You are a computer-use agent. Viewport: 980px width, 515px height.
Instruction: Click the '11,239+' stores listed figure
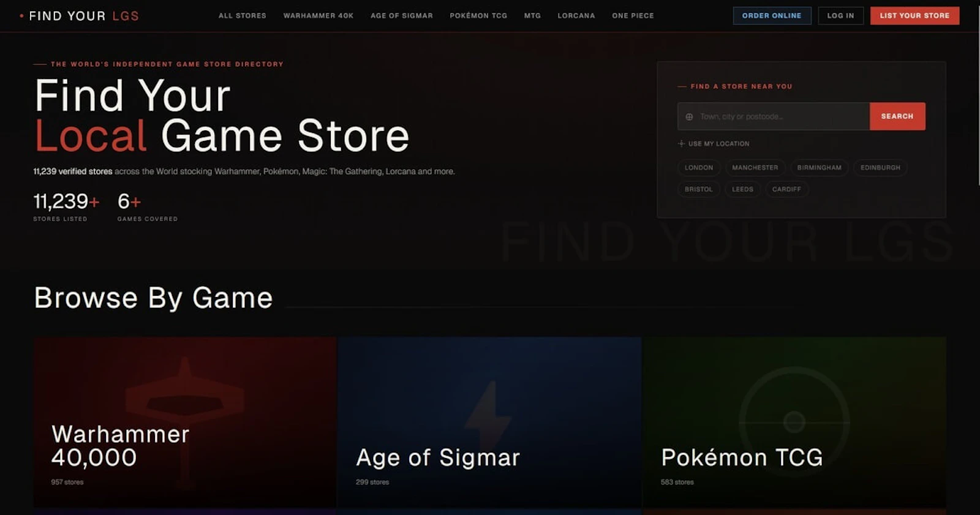pos(66,201)
